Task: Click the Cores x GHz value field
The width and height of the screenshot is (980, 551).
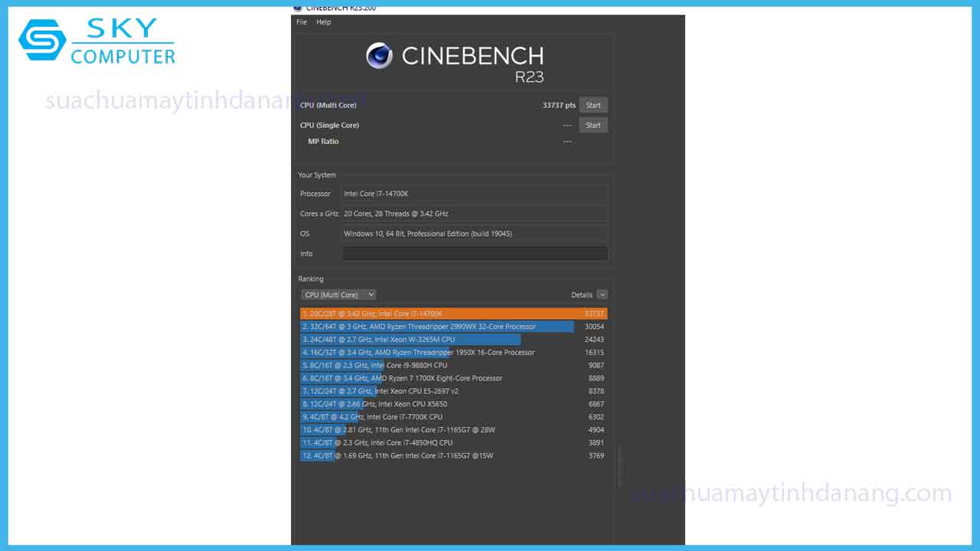Action: pyautogui.click(x=475, y=214)
